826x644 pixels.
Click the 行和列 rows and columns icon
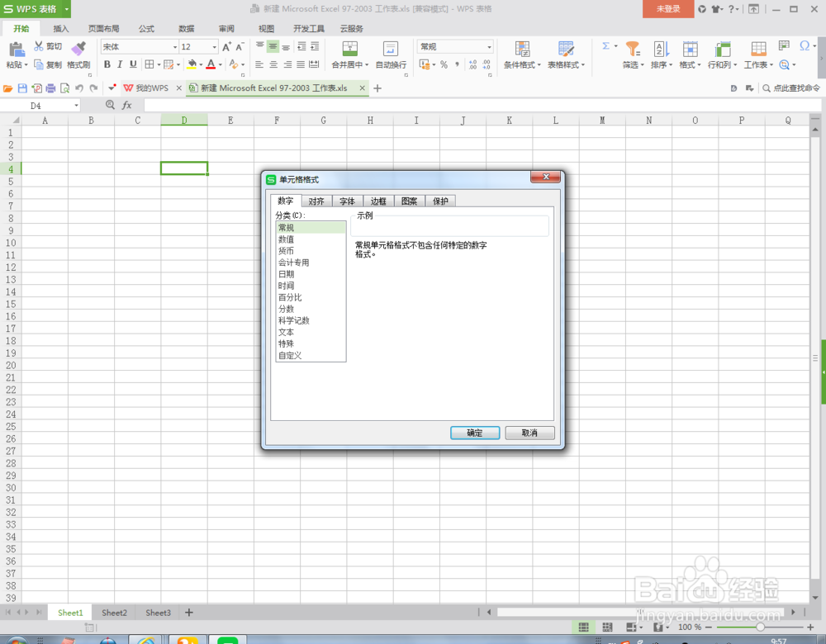point(722,49)
